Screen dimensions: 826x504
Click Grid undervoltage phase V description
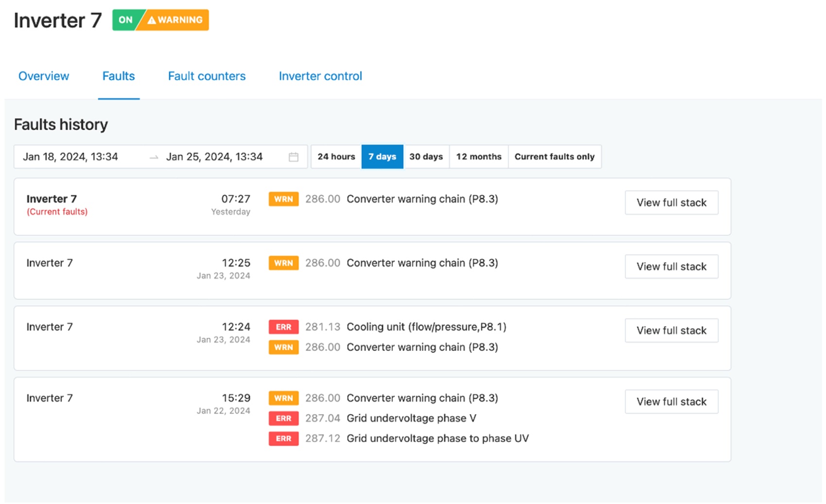(411, 418)
